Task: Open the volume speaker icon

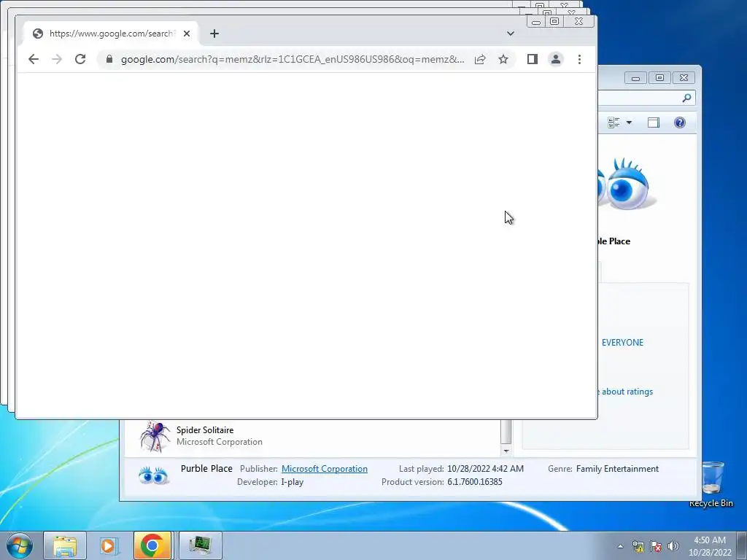Action: tap(673, 546)
